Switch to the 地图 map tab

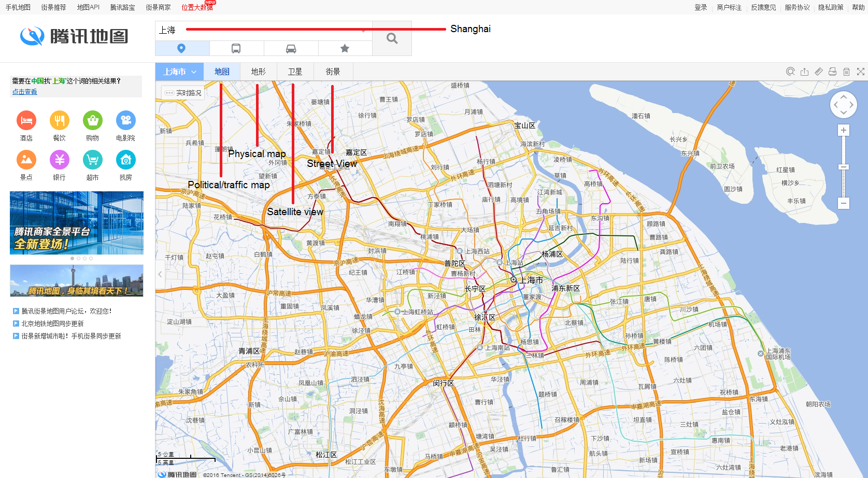222,72
